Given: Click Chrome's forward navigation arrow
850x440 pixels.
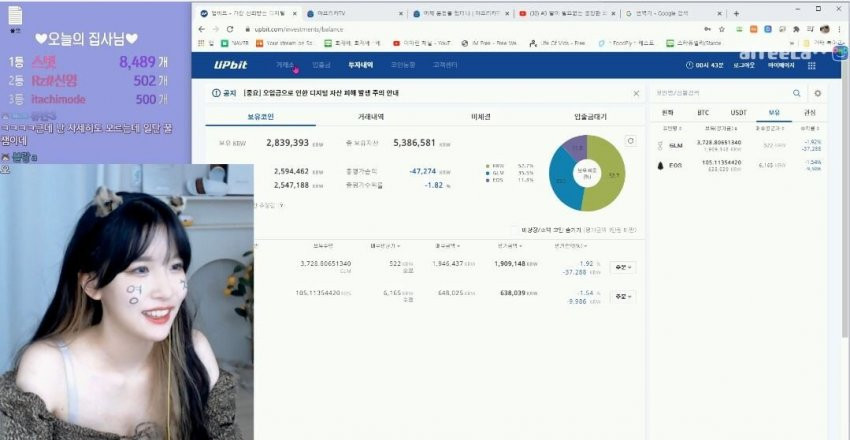Looking at the screenshot, I should [x=216, y=29].
